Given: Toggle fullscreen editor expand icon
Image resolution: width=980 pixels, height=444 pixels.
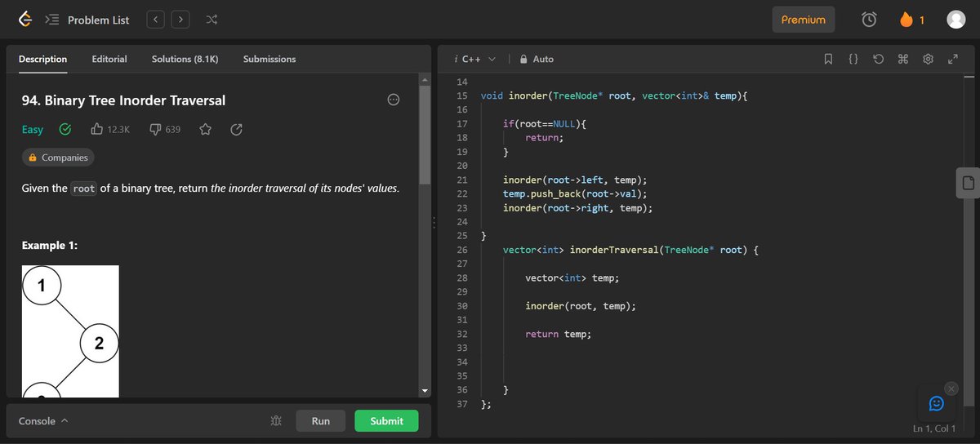Looking at the screenshot, I should click(x=952, y=59).
